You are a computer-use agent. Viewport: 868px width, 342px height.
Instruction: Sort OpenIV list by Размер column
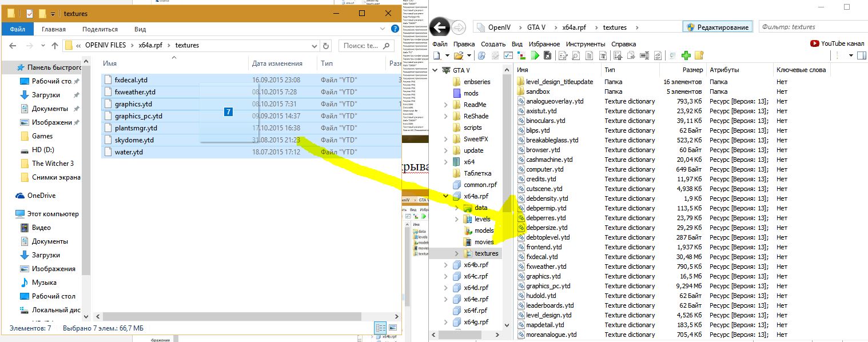pyautogui.click(x=692, y=70)
